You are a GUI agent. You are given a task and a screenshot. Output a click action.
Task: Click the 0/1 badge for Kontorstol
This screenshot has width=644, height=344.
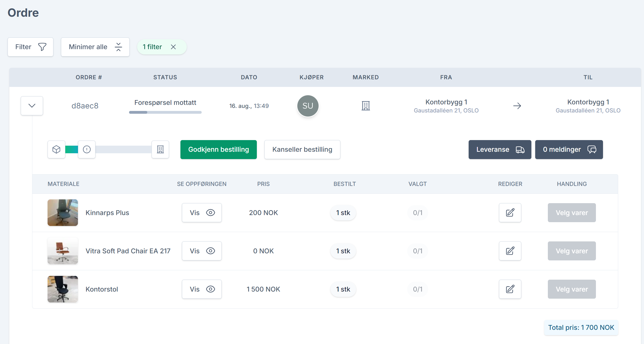tap(418, 289)
